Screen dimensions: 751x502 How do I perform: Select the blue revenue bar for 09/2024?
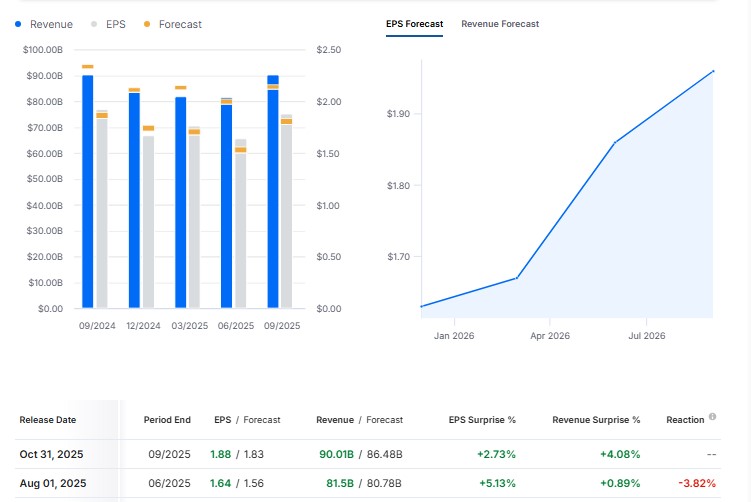coord(88,190)
